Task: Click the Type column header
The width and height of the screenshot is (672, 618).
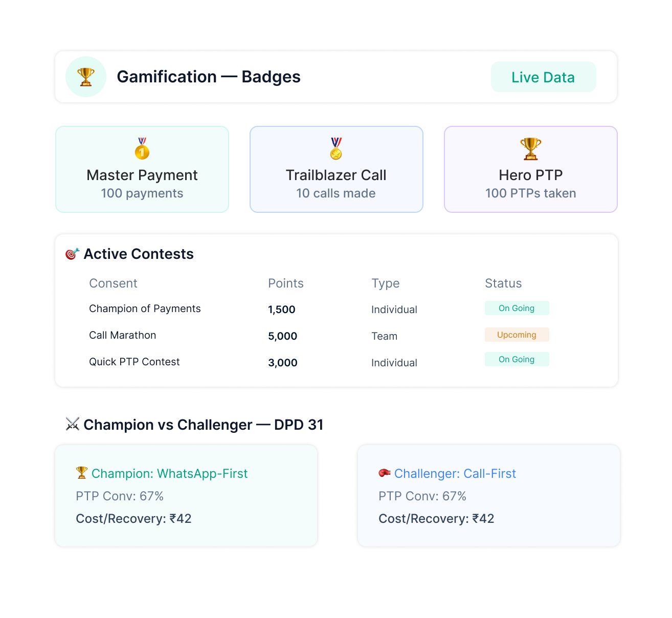Action: (x=385, y=283)
